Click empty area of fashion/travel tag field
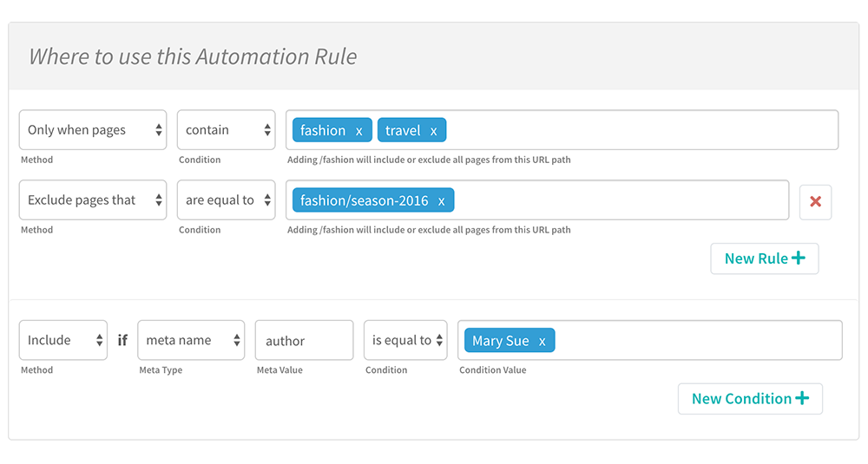Viewport: 868px width, 464px height. 642,130
